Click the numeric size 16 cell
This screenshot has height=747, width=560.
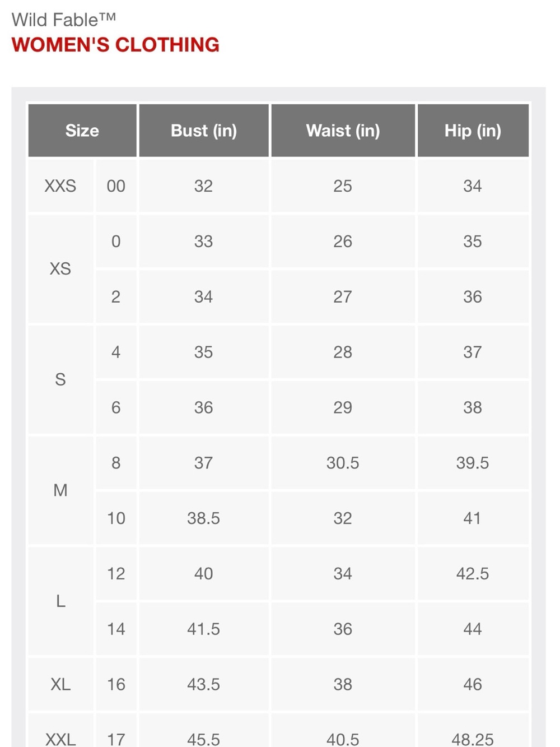(x=116, y=684)
